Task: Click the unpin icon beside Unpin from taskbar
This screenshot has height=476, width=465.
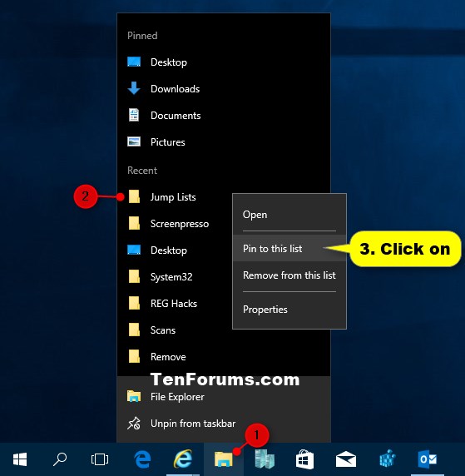Action: [x=134, y=424]
